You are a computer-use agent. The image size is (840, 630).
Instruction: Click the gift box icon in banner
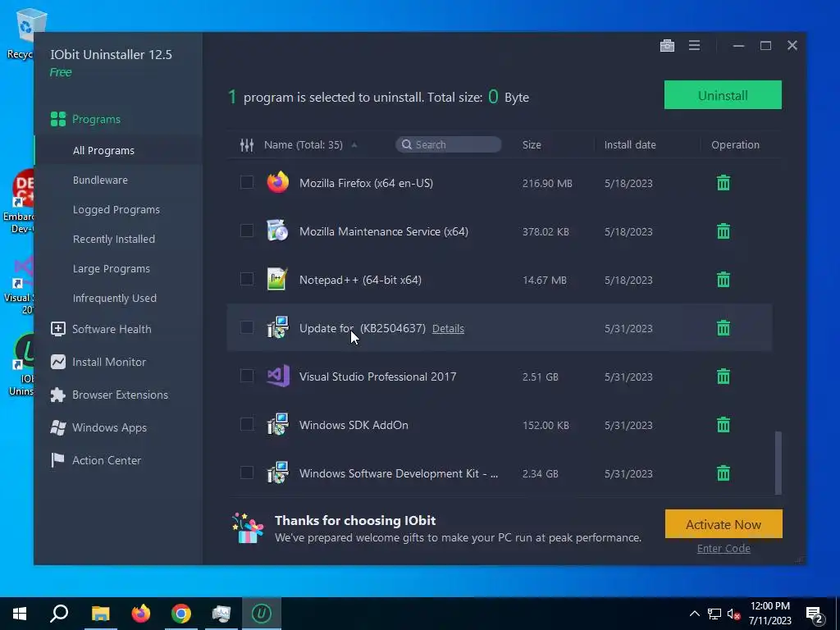coord(248,528)
